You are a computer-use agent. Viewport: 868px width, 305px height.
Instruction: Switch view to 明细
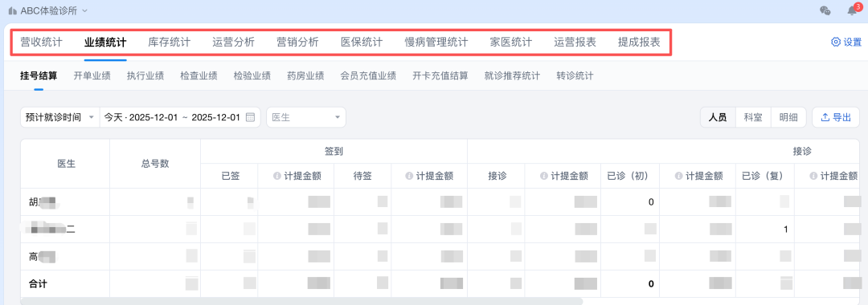788,117
